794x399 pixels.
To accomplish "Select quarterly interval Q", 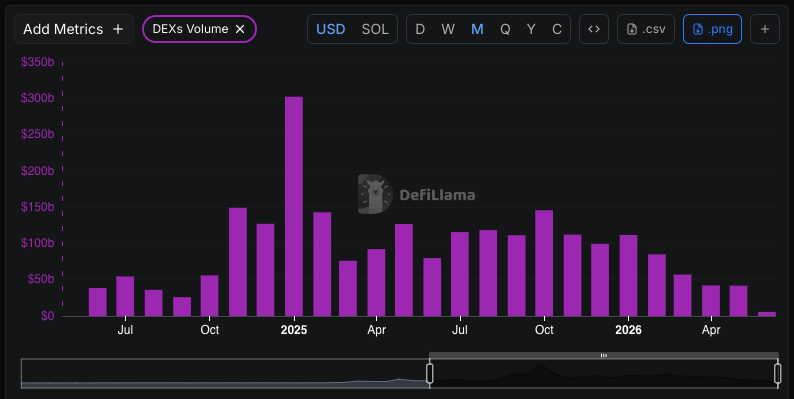I will pyautogui.click(x=505, y=29).
